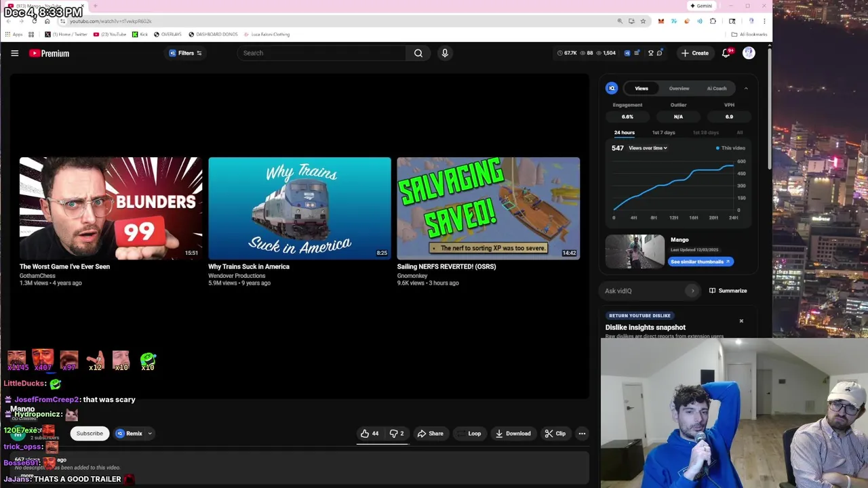Screen dimensions: 868x488
Task: Open the OVERLAYS bookmark
Action: [168, 34]
